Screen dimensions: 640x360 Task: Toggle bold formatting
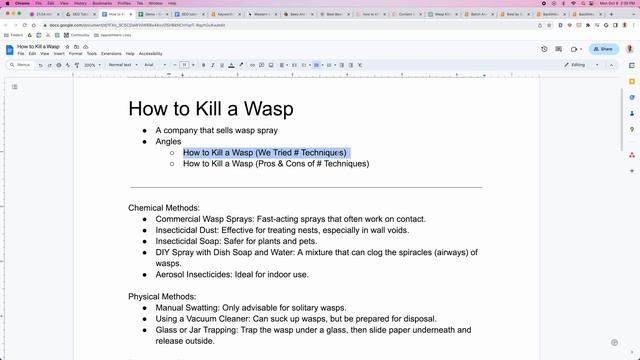tap(204, 65)
